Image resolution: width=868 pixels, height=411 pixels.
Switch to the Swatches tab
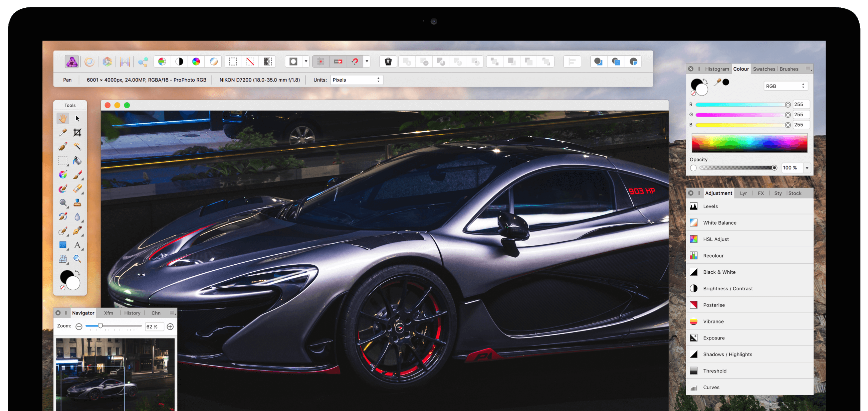[764, 69]
